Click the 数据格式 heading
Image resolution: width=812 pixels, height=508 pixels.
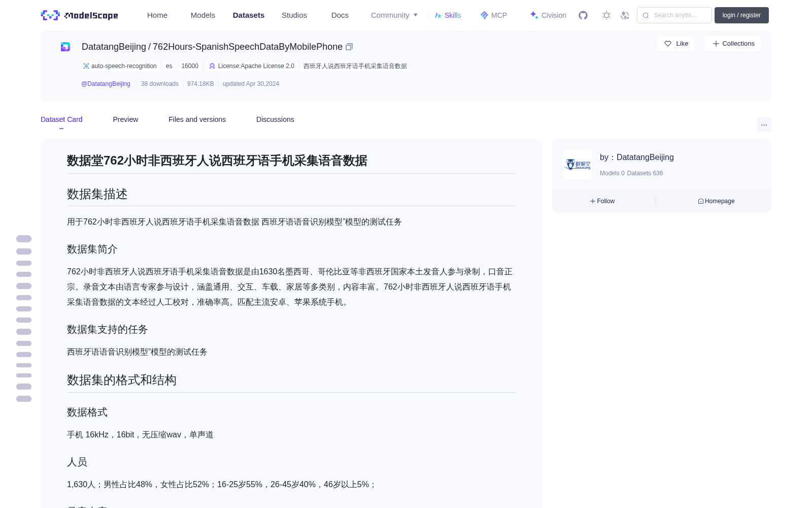point(87,412)
